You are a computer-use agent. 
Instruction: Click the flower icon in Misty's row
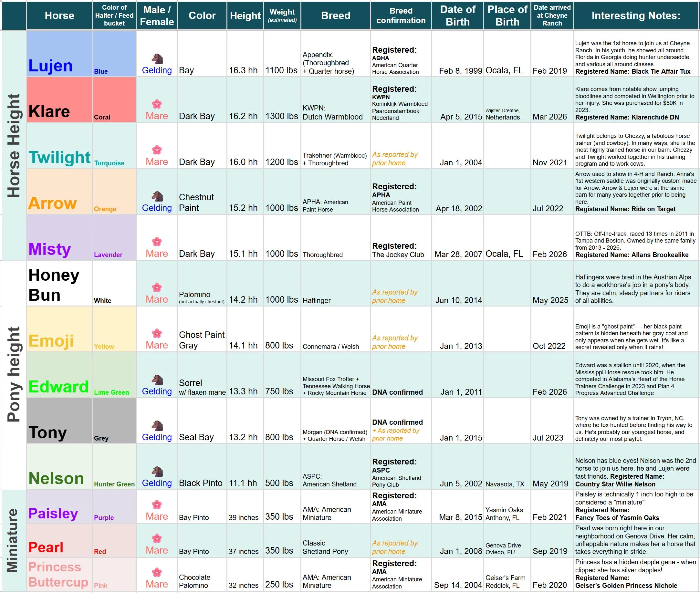pos(157,242)
